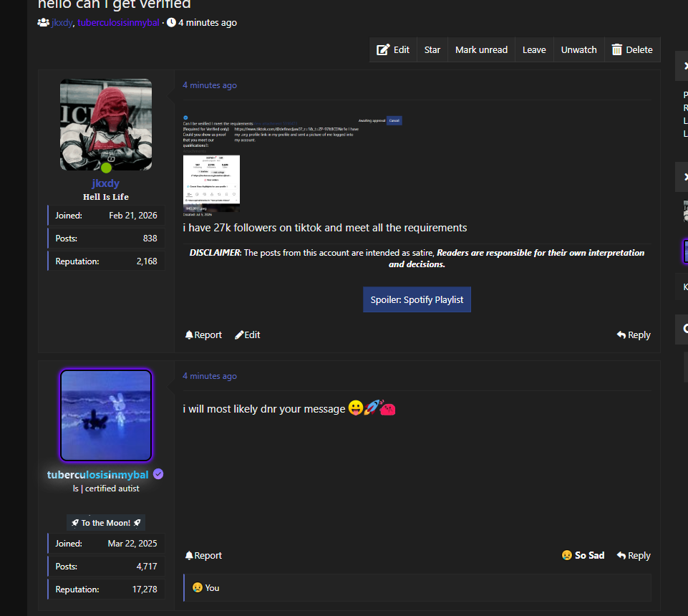The width and height of the screenshot is (688, 616).
Task: Reply to jkxdy's post
Action: [633, 335]
